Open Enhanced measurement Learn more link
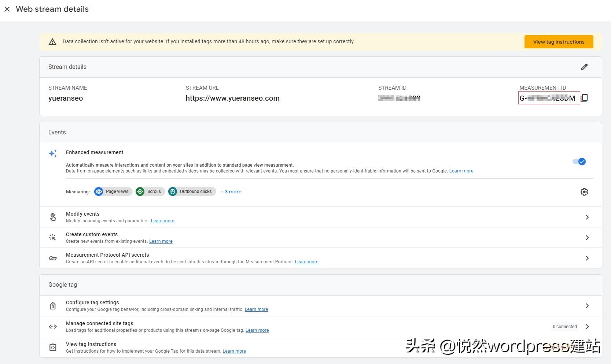Screen dimensions: 611x364 point(461,171)
